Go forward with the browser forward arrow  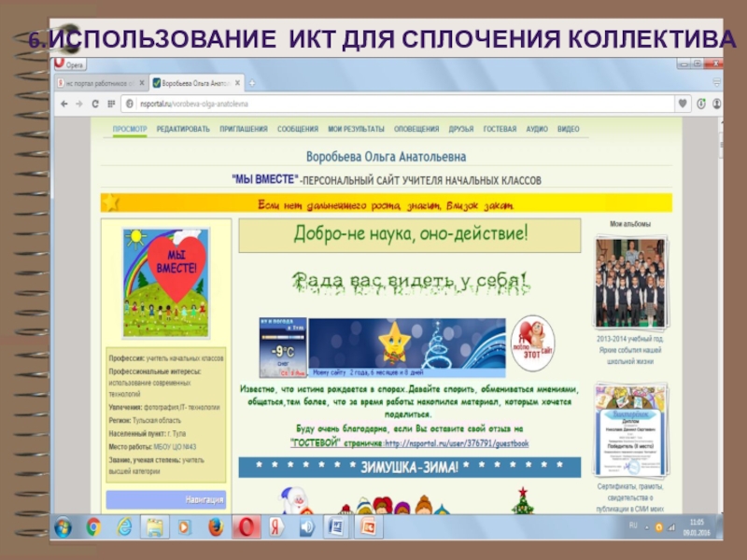pos(79,104)
